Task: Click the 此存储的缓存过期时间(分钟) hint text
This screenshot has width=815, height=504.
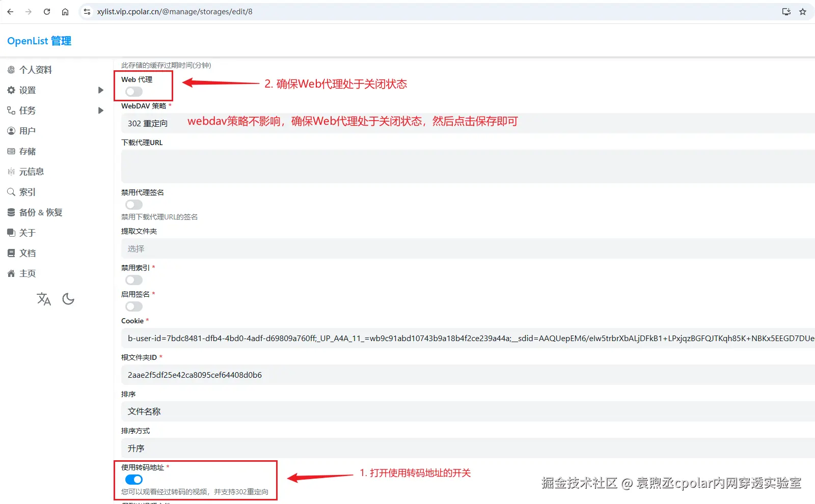Action: tap(166, 65)
